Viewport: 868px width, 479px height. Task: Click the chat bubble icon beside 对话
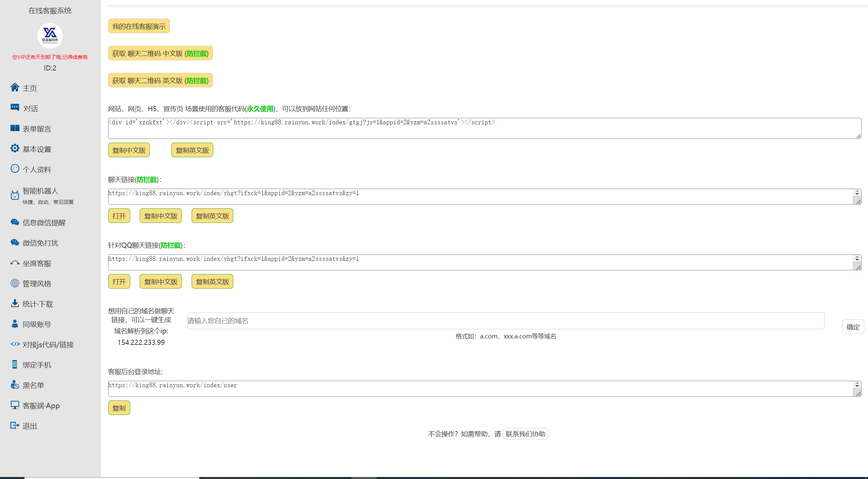[x=15, y=108]
